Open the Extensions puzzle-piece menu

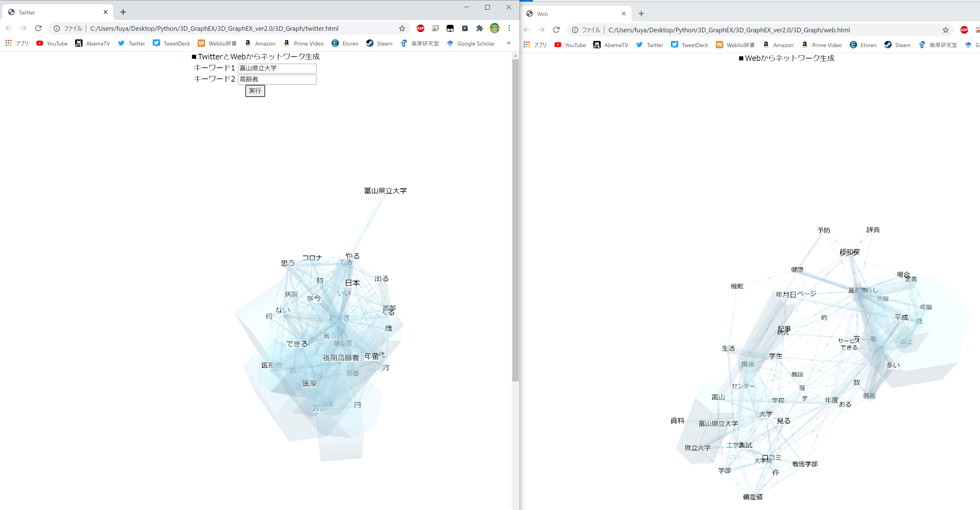(479, 28)
